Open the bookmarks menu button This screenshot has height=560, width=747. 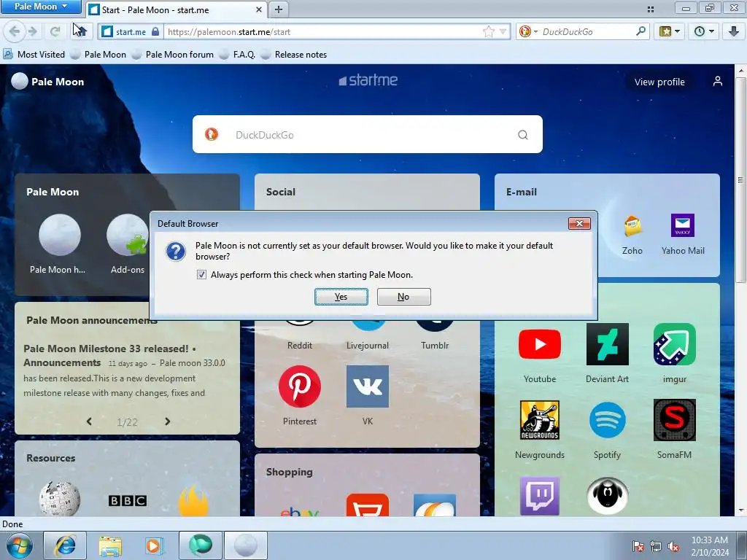coord(670,32)
